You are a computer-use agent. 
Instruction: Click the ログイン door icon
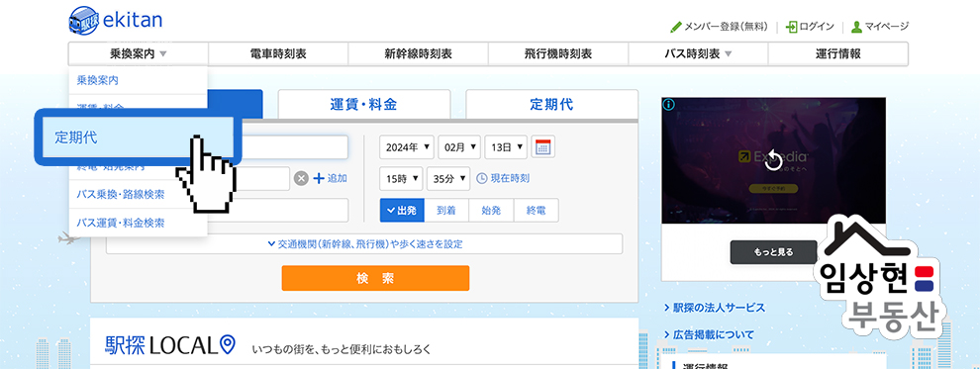pyautogui.click(x=792, y=27)
